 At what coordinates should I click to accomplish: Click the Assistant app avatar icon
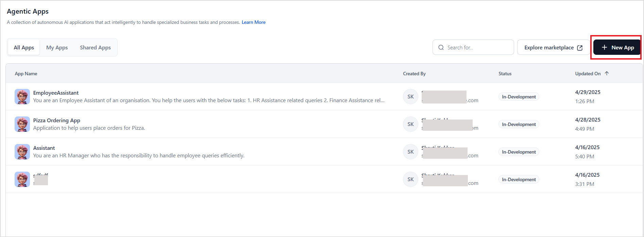tap(22, 152)
